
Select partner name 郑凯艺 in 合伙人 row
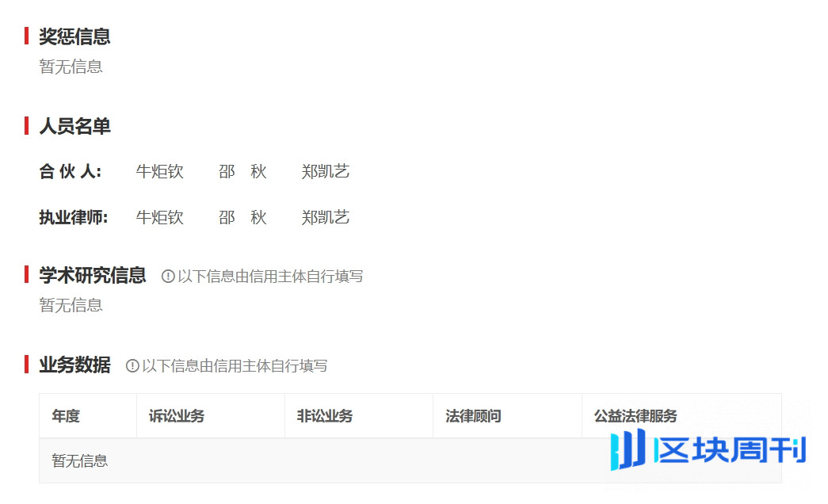(x=326, y=172)
